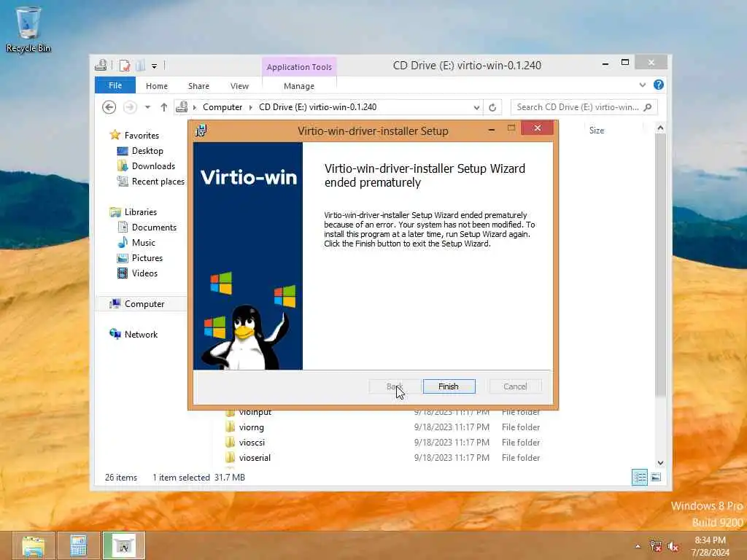Click the Cancel button in wizard
Image resolution: width=747 pixels, height=560 pixels.
coord(515,386)
